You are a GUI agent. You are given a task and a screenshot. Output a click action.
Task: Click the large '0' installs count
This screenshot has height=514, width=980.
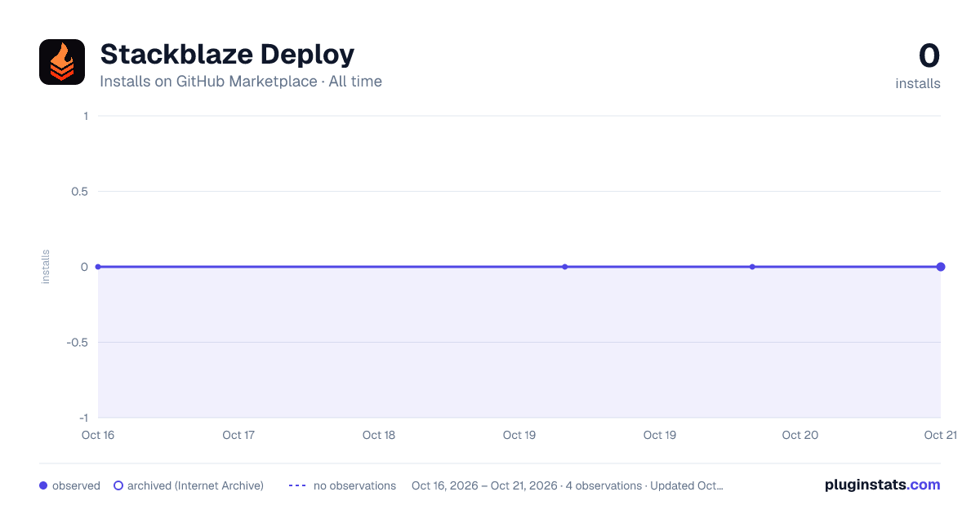pyautogui.click(x=929, y=55)
